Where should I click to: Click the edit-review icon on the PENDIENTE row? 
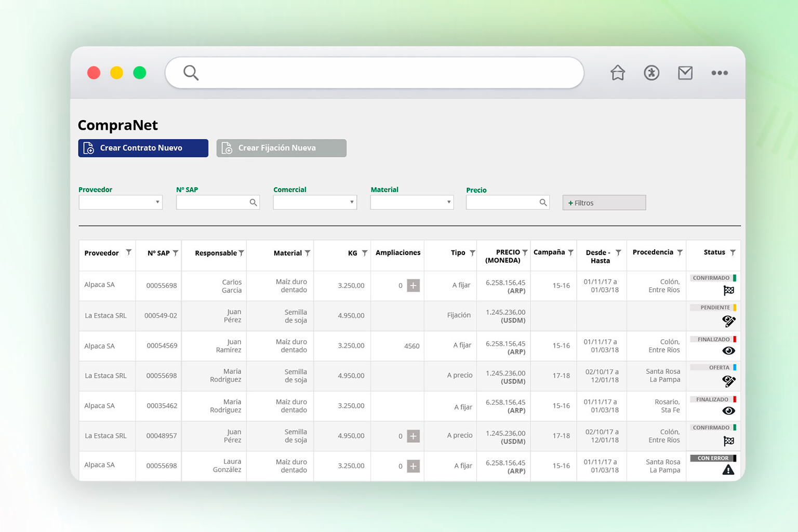[x=728, y=322]
